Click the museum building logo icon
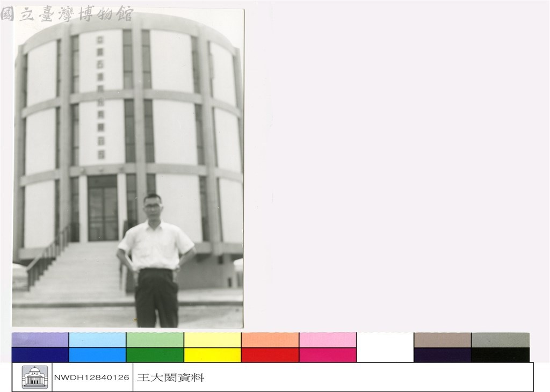This screenshot has width=550, height=392. pyautogui.click(x=35, y=377)
